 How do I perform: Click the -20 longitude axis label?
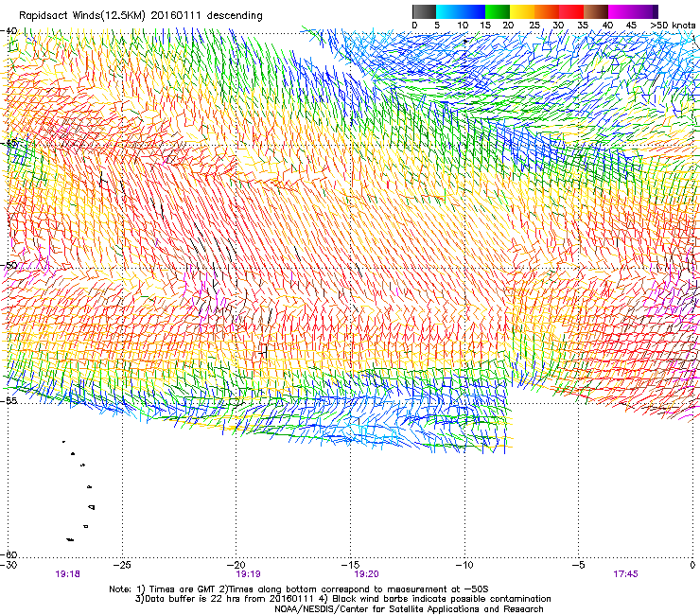[x=236, y=565]
